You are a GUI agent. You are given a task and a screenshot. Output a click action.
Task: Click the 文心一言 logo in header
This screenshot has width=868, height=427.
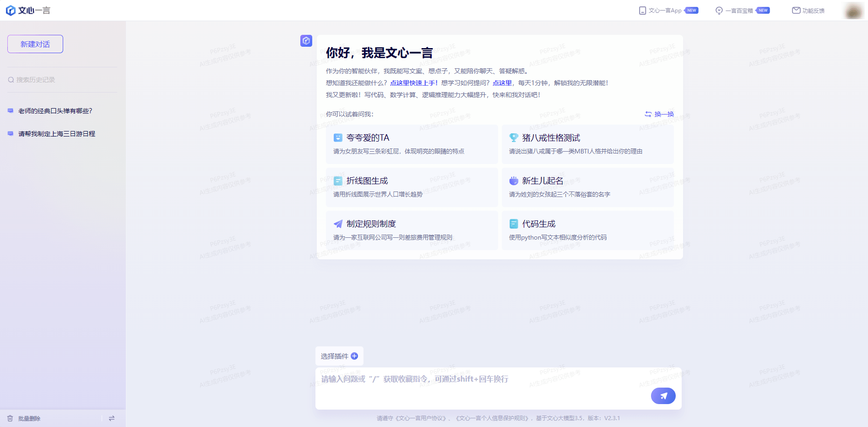28,10
